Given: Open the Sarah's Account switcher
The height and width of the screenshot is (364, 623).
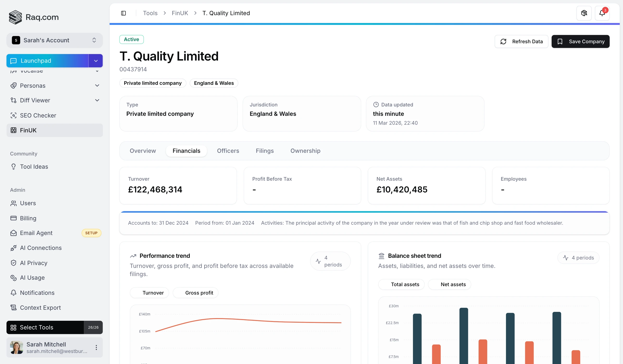Looking at the screenshot, I should pos(54,40).
